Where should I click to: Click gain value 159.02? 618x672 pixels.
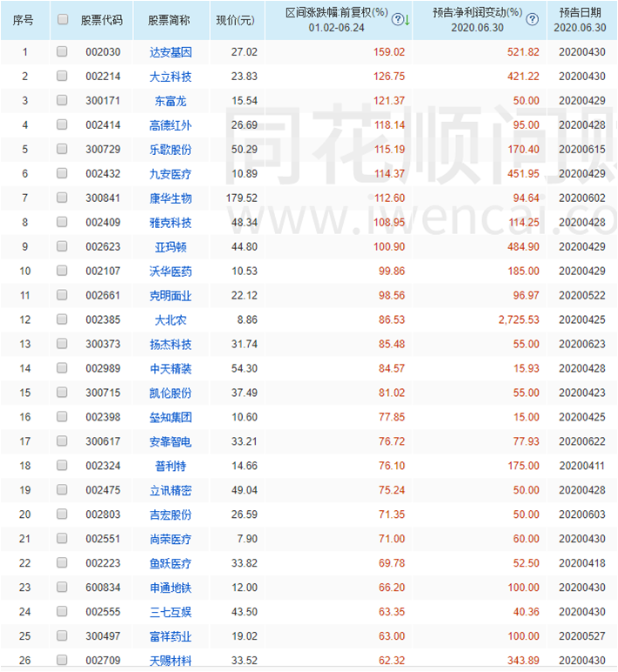pyautogui.click(x=389, y=52)
